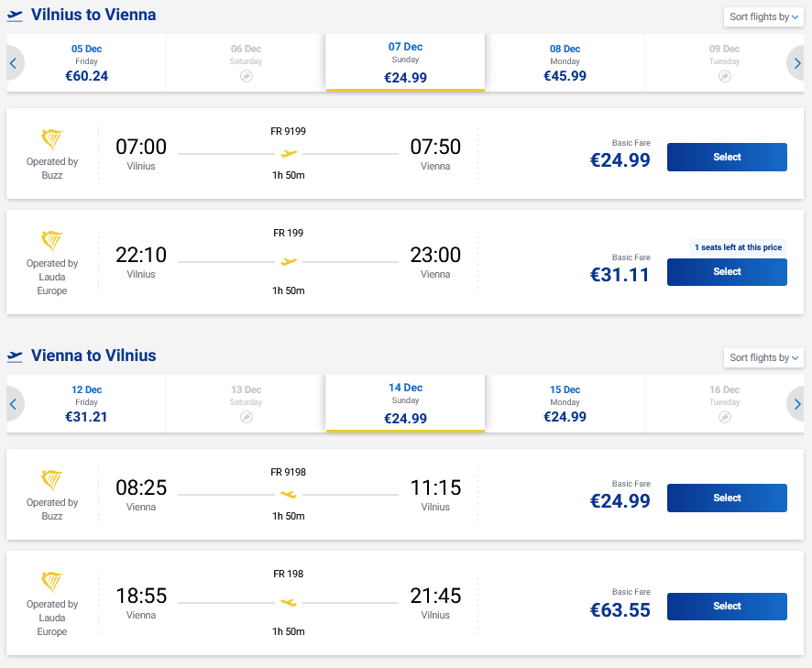Open the Sort flights by dropdown for the outbound flights
Viewport: 812px width, 668px height.
[x=763, y=16]
